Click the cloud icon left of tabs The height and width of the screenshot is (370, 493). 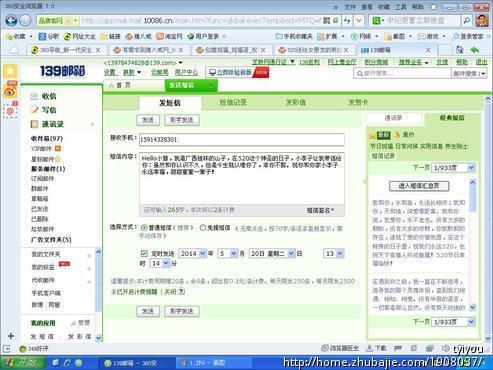[14, 50]
